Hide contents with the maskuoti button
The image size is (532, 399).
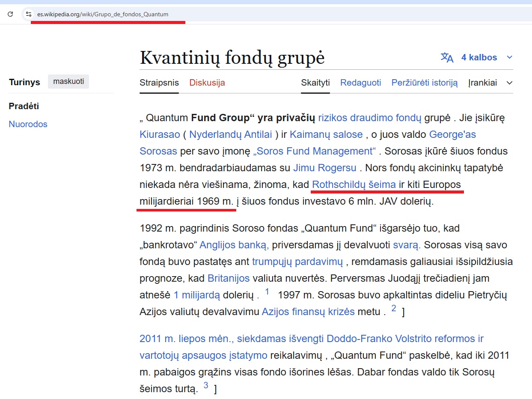point(68,81)
